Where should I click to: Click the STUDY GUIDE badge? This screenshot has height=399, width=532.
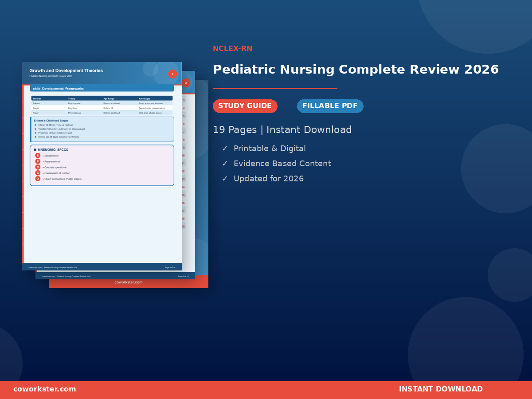(x=245, y=106)
